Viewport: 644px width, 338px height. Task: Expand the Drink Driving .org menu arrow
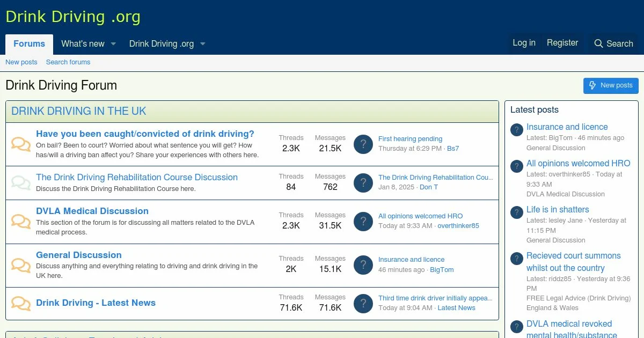(203, 44)
